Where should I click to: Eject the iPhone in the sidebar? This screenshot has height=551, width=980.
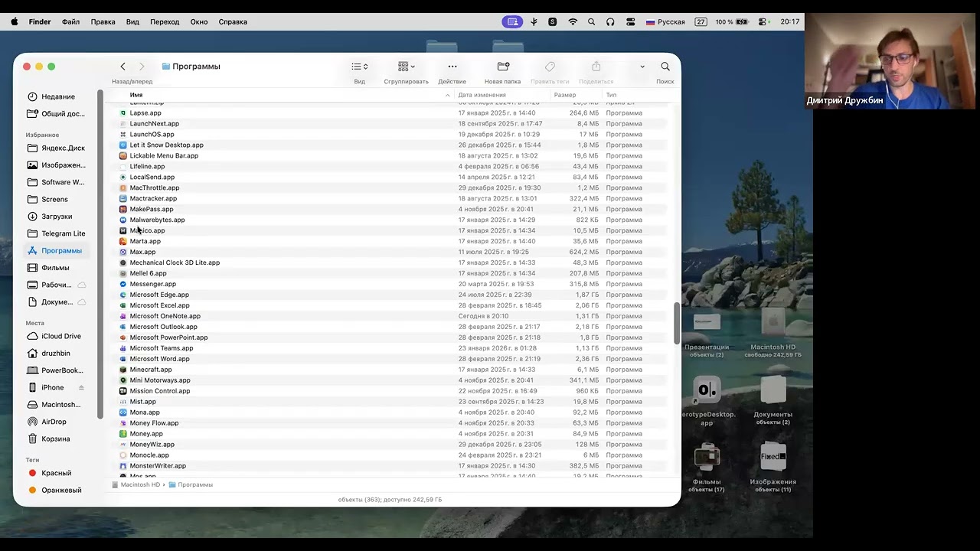click(x=81, y=388)
